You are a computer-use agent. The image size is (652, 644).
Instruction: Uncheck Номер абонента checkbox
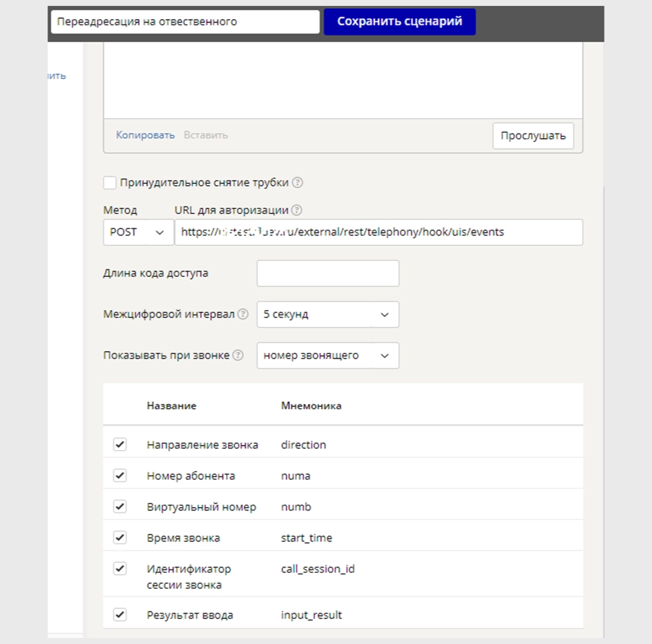pyautogui.click(x=120, y=476)
